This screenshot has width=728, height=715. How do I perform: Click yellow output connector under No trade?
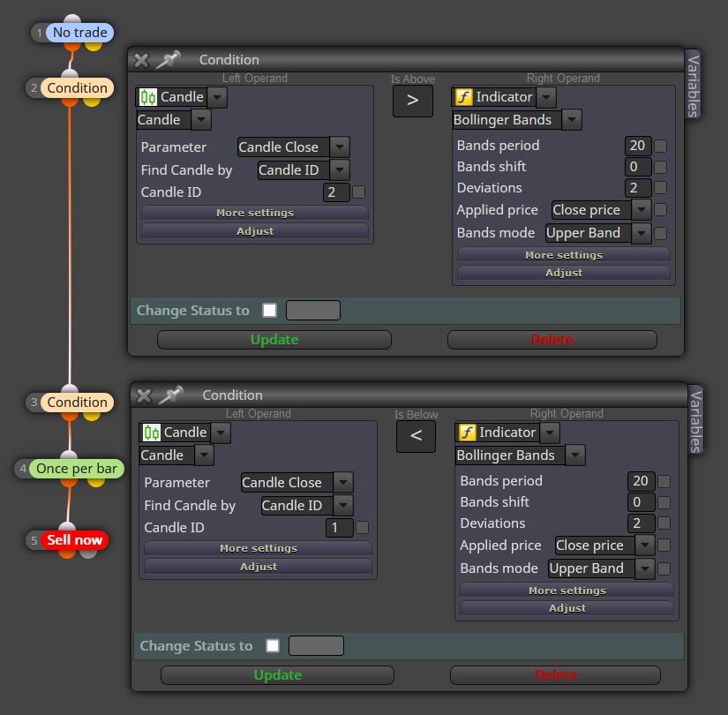pos(94,46)
